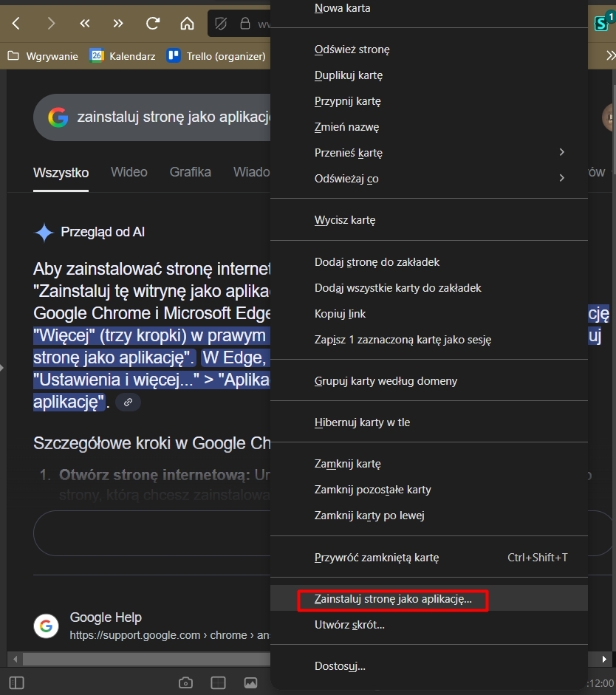Toggle the side panel in status bar
Image resolution: width=616 pixels, height=695 pixels.
(16, 682)
